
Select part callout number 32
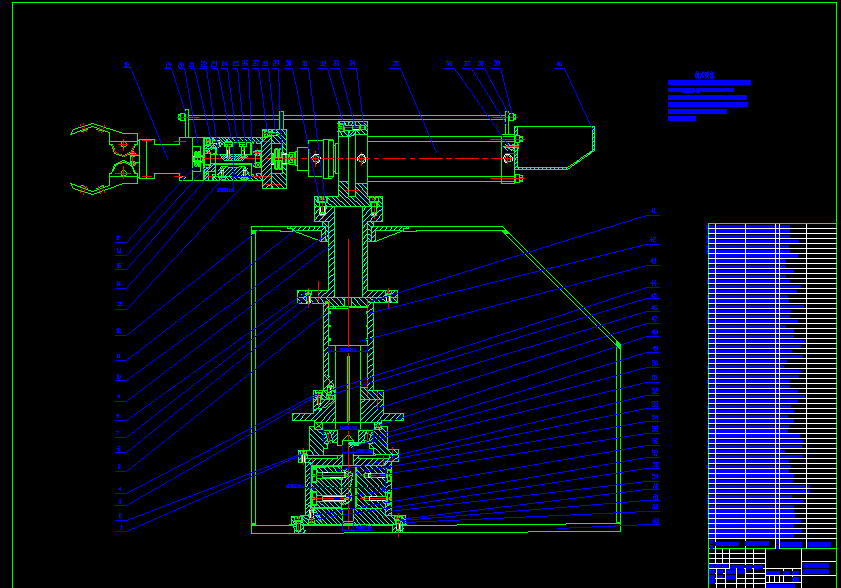pyautogui.click(x=323, y=64)
